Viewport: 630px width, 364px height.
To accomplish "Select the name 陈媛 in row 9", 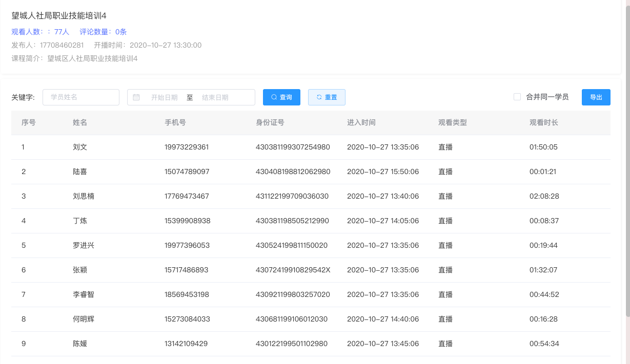I will tap(80, 344).
